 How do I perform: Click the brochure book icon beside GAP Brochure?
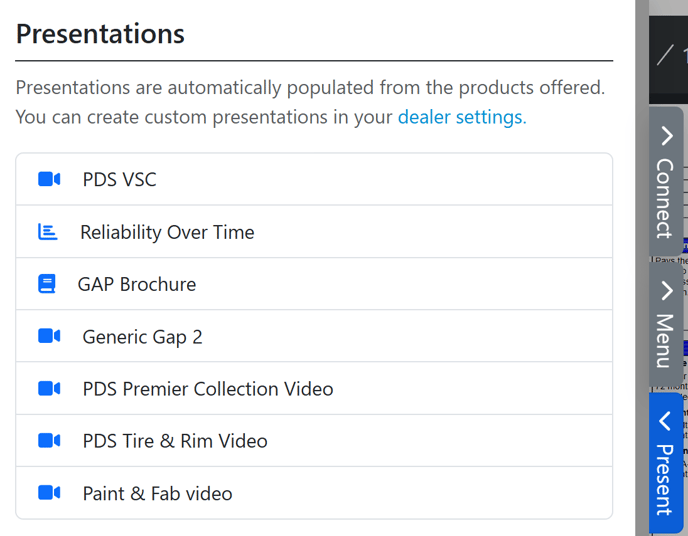click(x=47, y=284)
